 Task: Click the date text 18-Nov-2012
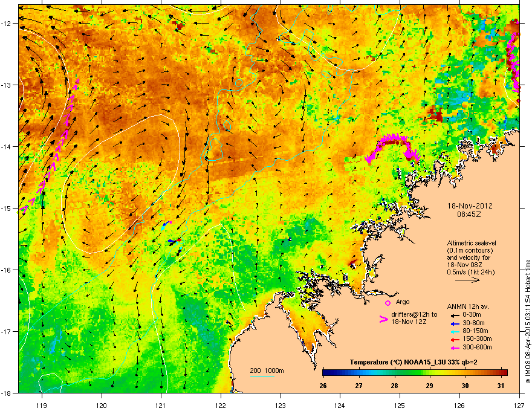(470, 206)
